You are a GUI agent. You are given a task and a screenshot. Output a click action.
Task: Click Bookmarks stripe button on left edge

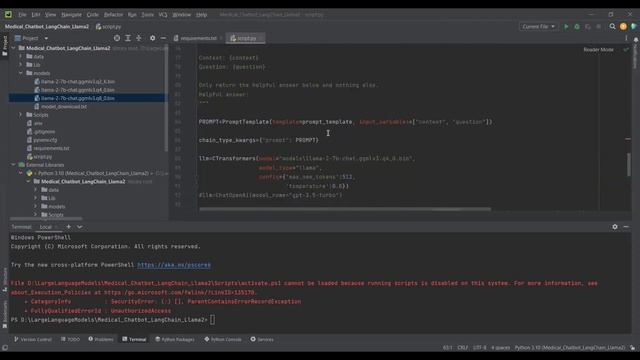coord(5,315)
